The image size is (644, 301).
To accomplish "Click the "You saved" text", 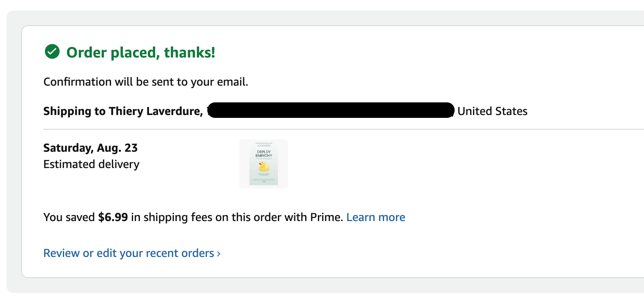I will 69,217.
